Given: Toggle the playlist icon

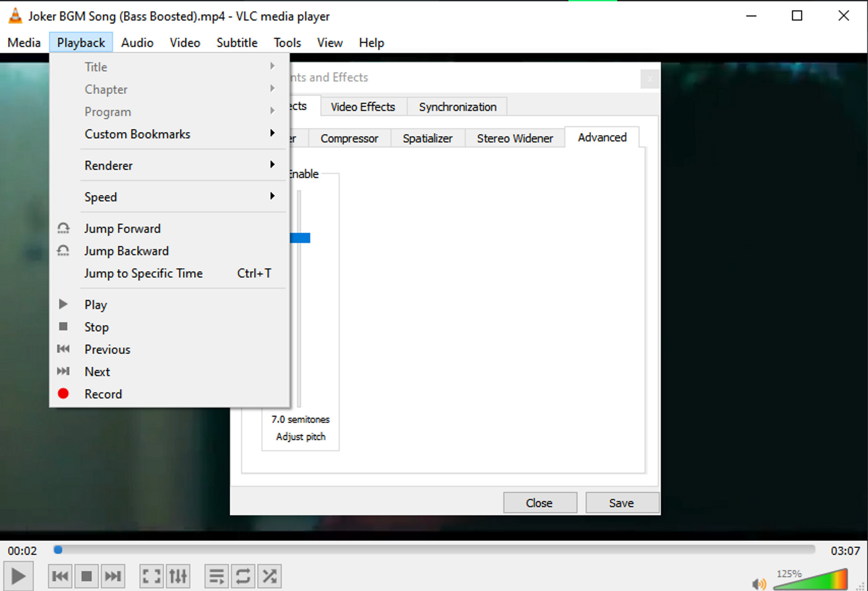Looking at the screenshot, I should coord(217,576).
